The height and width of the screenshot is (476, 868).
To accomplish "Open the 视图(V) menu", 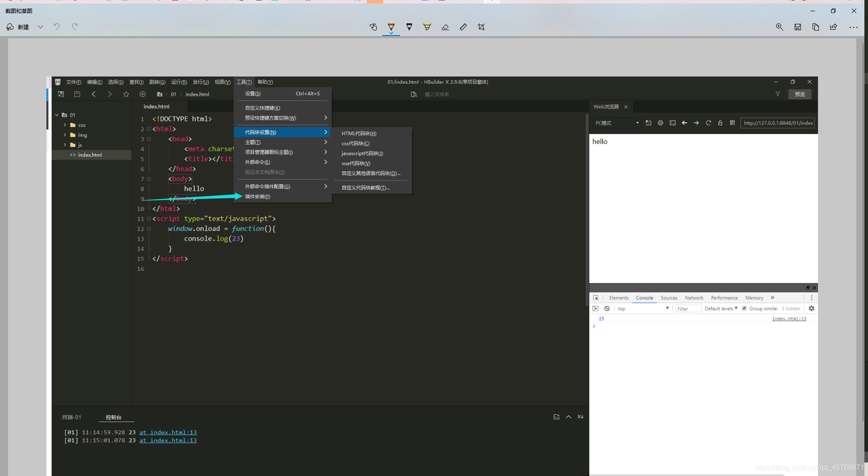I will pyautogui.click(x=222, y=82).
